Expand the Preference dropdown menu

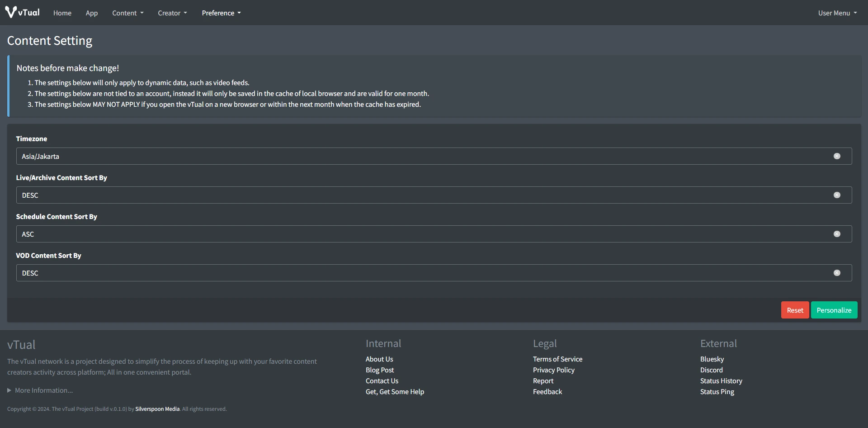(x=221, y=13)
